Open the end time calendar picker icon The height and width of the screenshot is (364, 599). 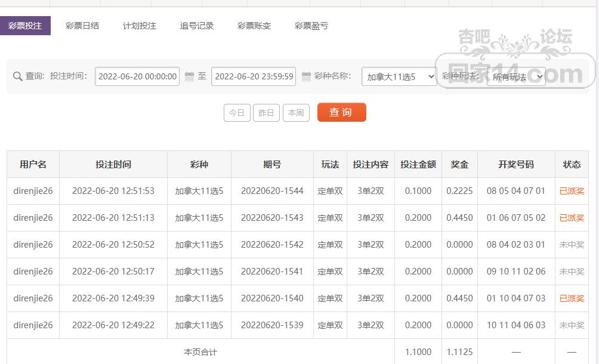click(307, 76)
